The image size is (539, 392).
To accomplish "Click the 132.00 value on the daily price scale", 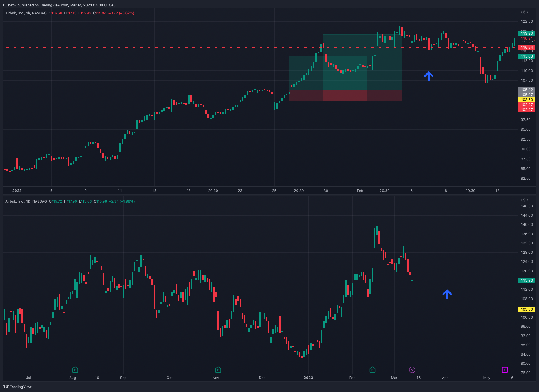I will pyautogui.click(x=527, y=243).
